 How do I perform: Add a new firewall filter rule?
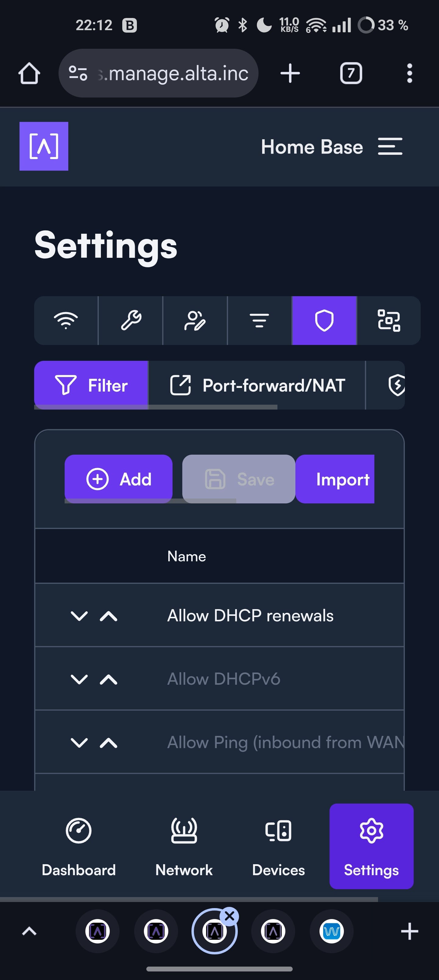118,479
